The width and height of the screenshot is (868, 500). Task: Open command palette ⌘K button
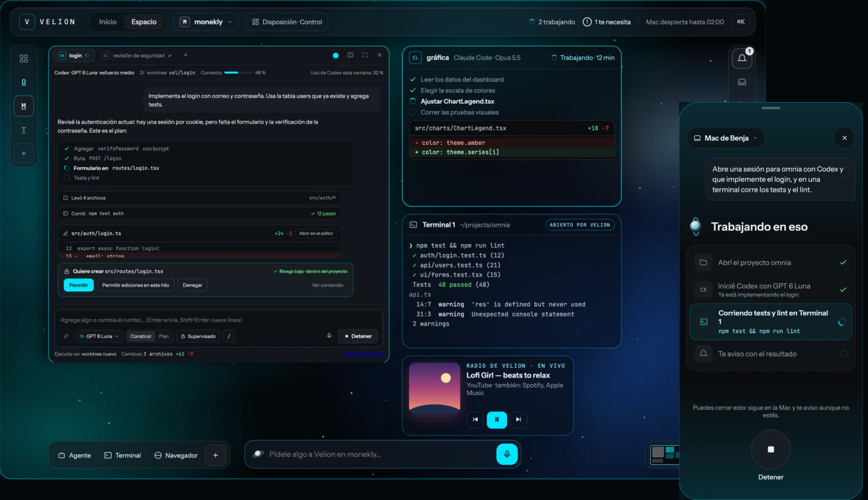pos(741,22)
